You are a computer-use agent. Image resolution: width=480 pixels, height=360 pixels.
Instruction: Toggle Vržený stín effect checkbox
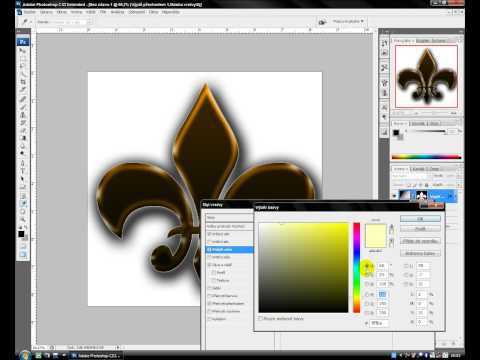[x=209, y=234]
